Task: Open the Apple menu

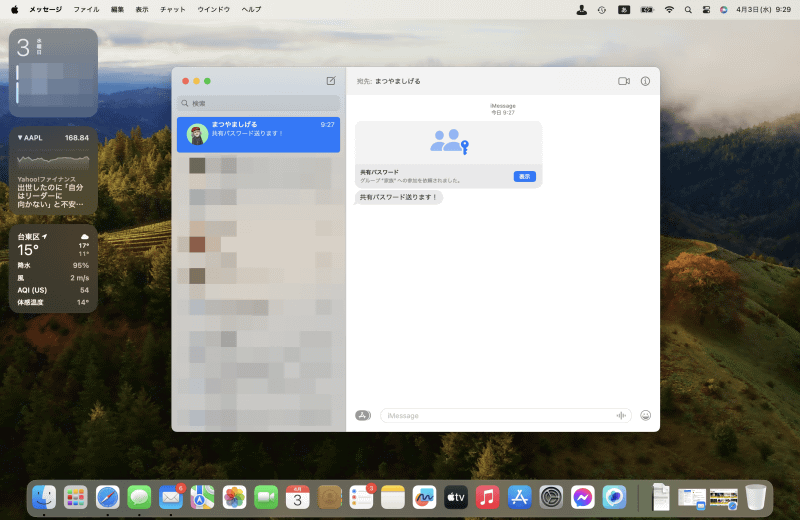Action: [x=14, y=9]
